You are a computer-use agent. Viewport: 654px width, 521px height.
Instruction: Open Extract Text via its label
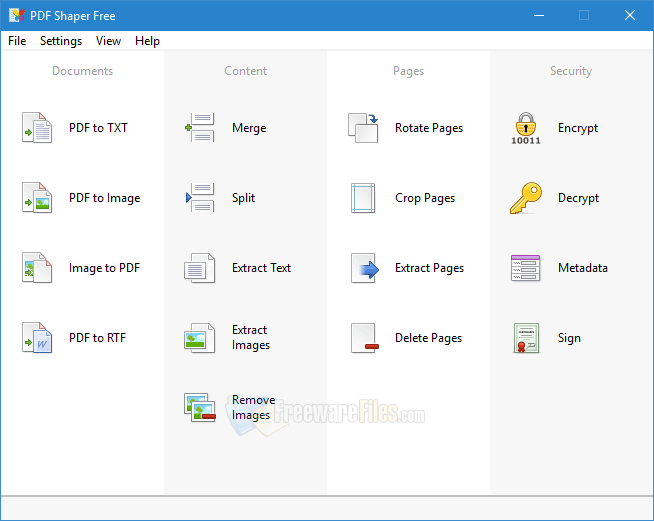click(262, 268)
